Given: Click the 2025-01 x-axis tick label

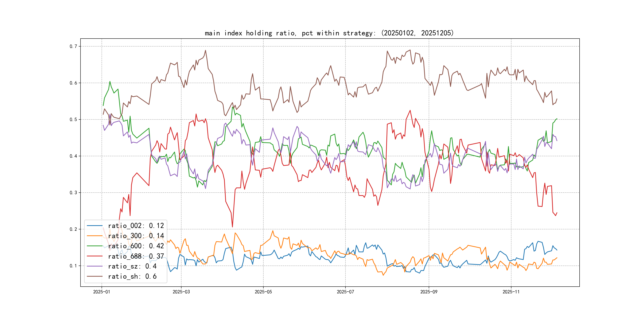Looking at the screenshot, I should tap(102, 292).
